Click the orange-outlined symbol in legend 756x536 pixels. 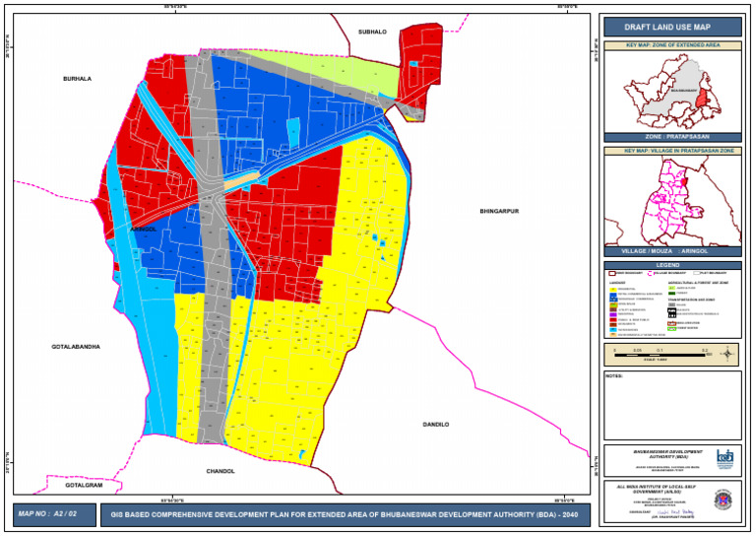point(671,324)
